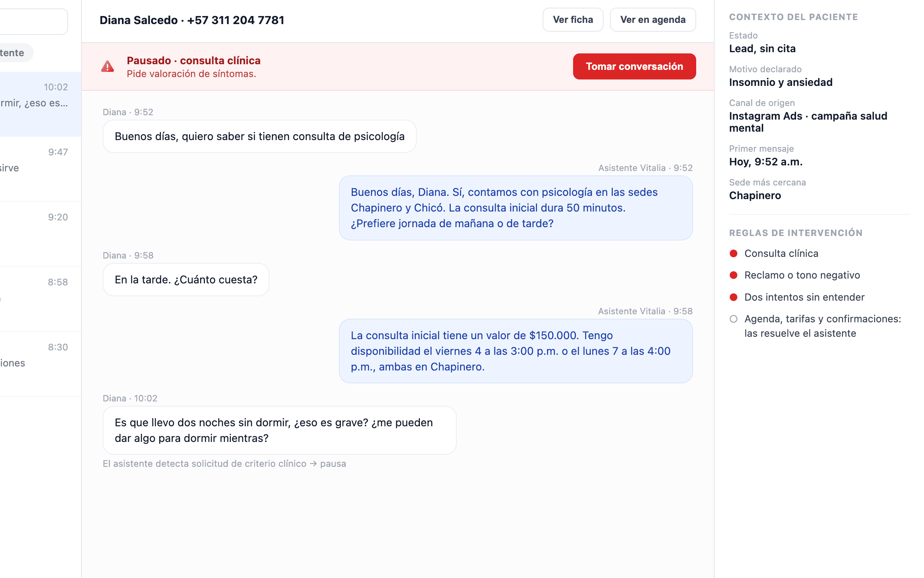The image size is (924, 578).
Task: Open the 9:20 conversation in the sidebar
Action: tap(40, 234)
